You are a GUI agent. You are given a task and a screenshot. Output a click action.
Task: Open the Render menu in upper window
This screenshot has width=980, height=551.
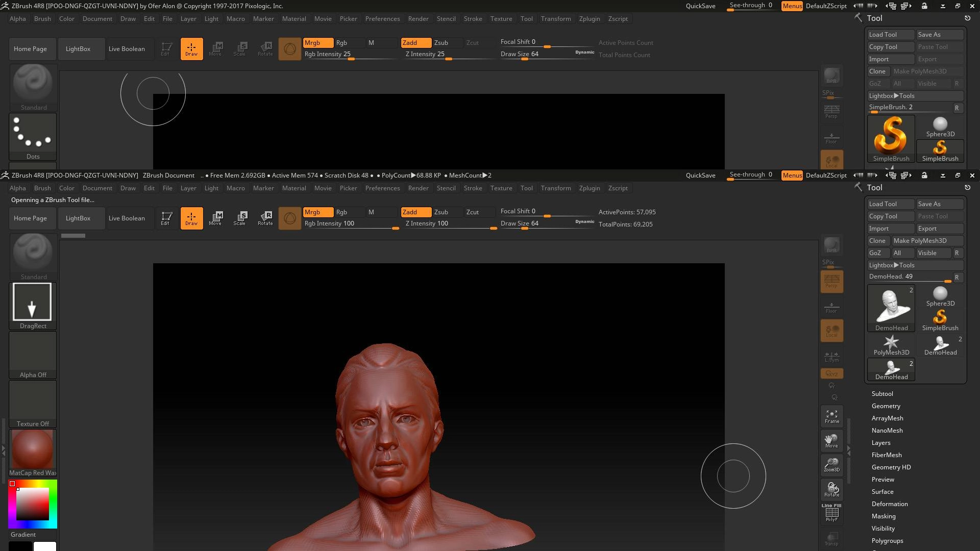pos(418,19)
